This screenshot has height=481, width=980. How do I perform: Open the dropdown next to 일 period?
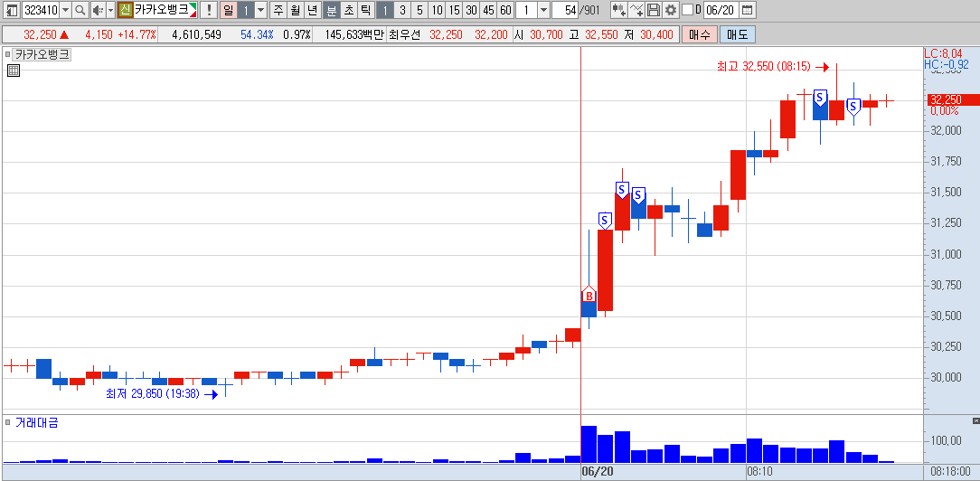[261, 10]
